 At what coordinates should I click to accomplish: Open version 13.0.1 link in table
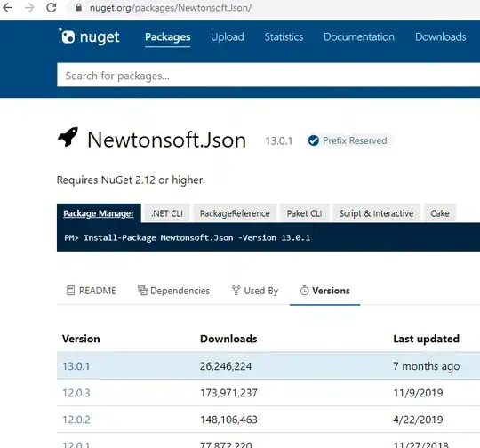pyautogui.click(x=76, y=366)
